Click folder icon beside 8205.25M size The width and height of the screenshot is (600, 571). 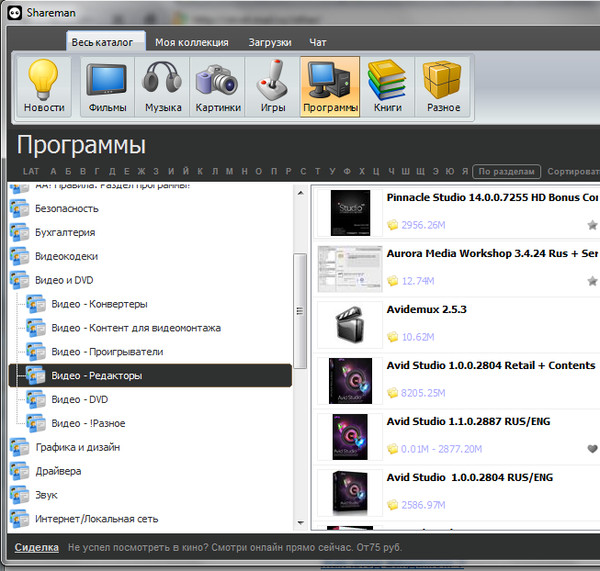point(393,393)
